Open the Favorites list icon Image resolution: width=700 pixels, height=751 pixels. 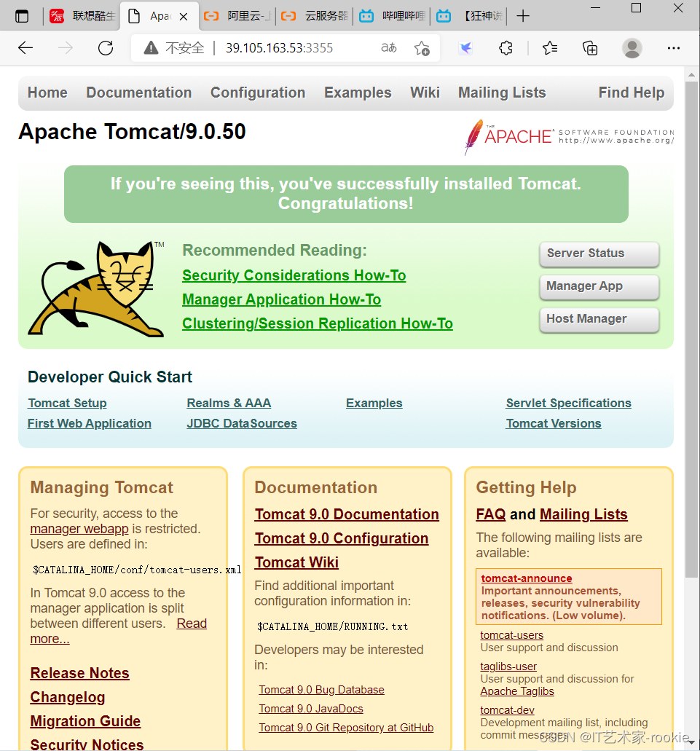click(x=550, y=48)
